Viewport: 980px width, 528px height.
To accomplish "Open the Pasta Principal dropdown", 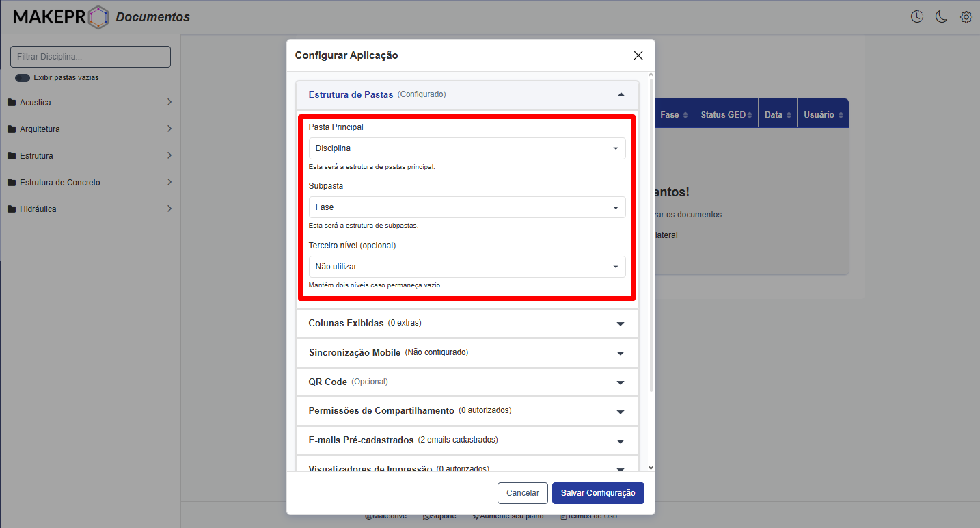I will pyautogui.click(x=467, y=148).
